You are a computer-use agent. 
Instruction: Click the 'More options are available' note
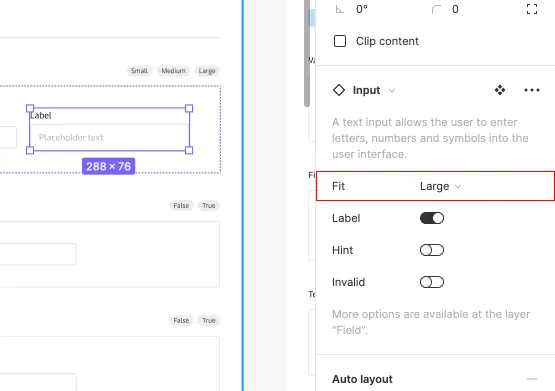coord(431,322)
